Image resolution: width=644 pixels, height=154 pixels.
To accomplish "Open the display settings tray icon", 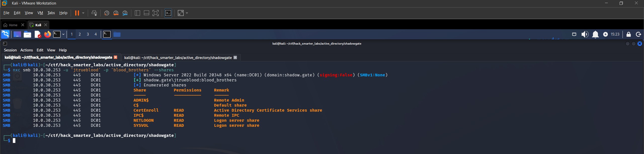I will point(574,34).
